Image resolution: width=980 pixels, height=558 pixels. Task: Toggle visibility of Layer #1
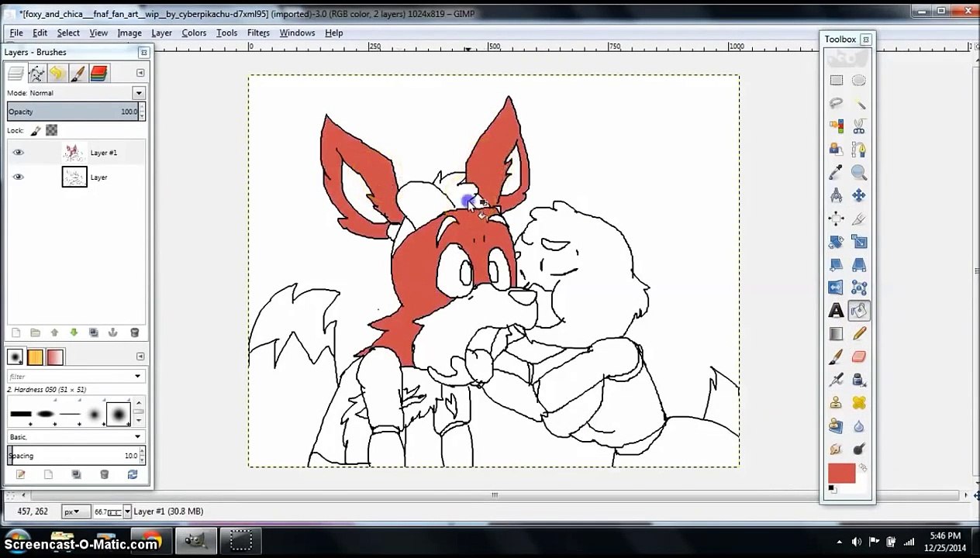[x=18, y=153]
